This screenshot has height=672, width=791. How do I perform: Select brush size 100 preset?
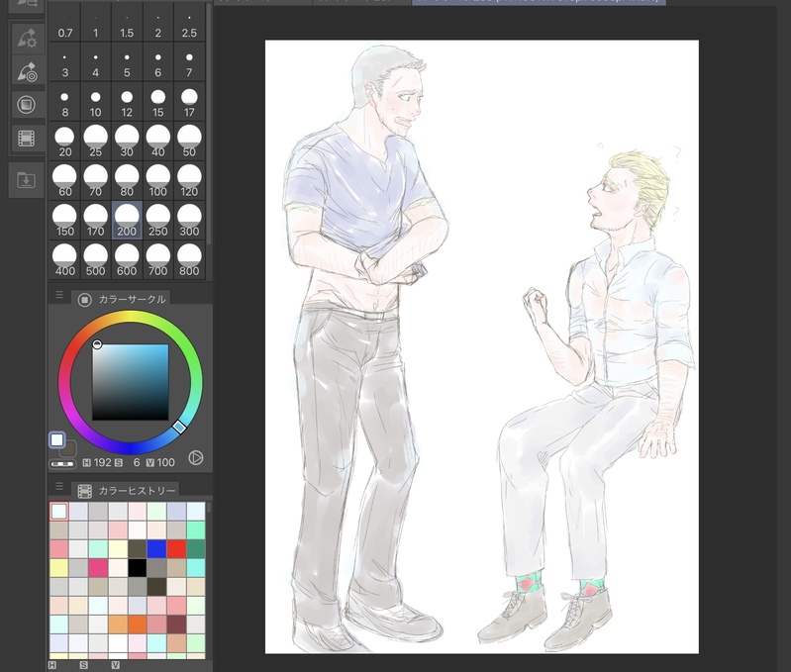coord(157,181)
